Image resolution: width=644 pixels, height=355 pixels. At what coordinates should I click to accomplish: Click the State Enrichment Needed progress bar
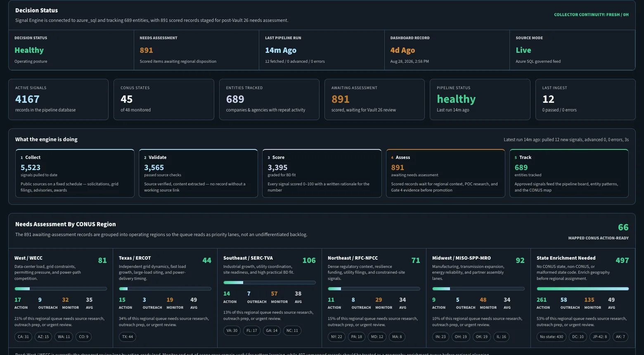pos(582,289)
